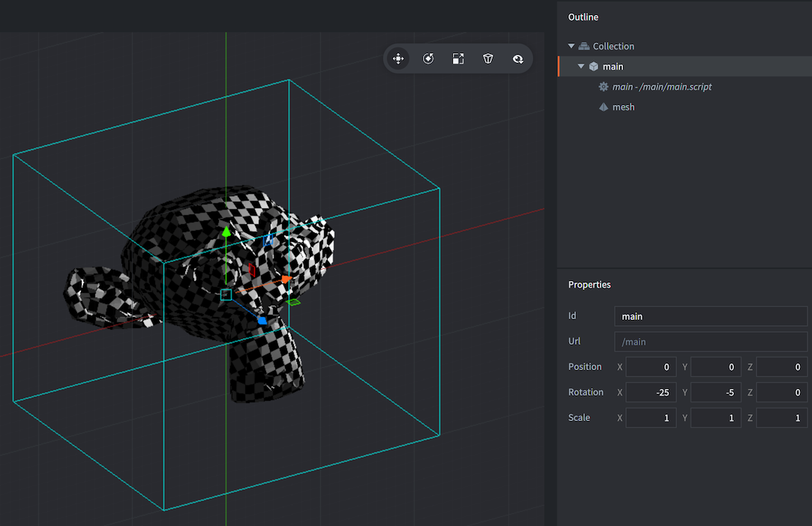
Task: Click the Outline panel header
Action: coord(583,16)
